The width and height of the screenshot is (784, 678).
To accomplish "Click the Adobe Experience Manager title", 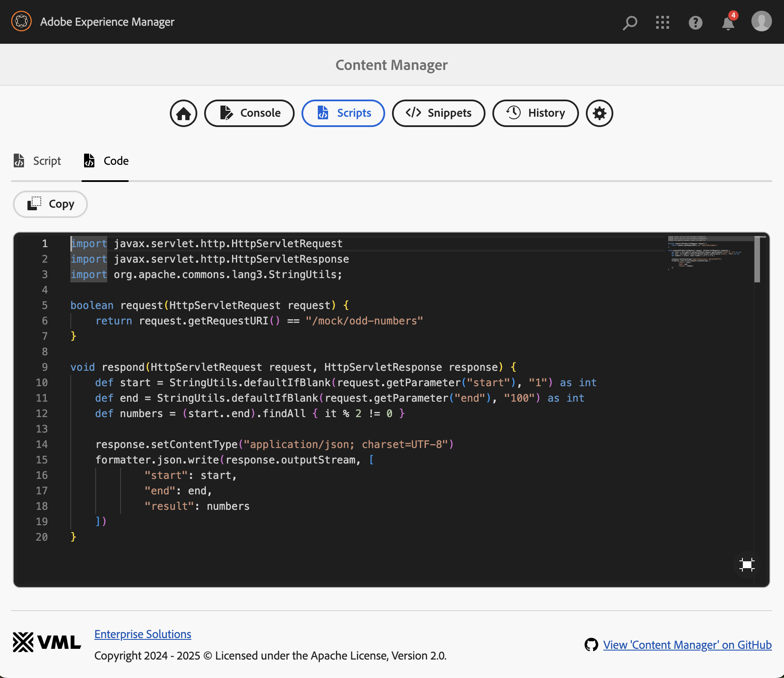I will click(107, 22).
